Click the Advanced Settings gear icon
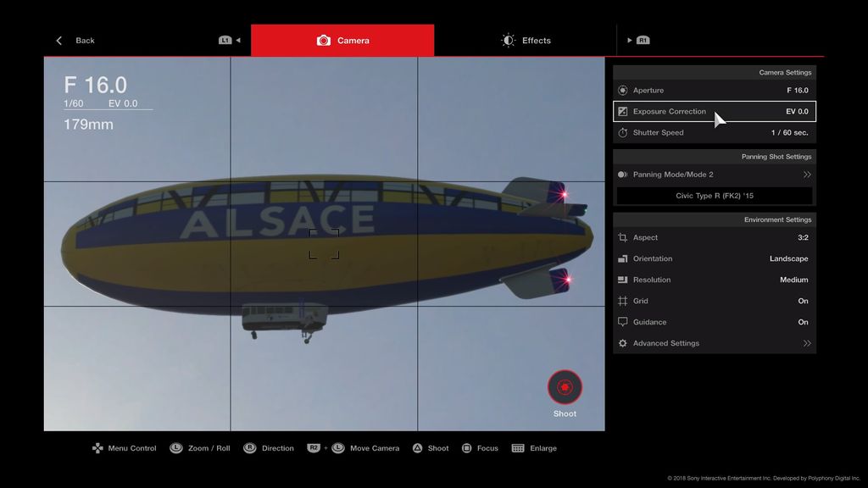868x488 pixels. click(x=623, y=344)
